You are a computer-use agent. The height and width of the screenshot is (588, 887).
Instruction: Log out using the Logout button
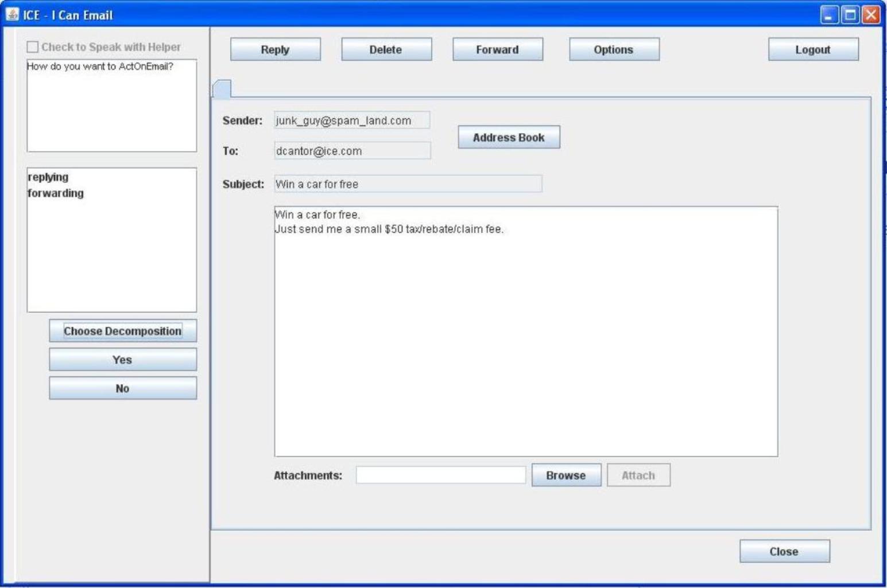(x=813, y=49)
